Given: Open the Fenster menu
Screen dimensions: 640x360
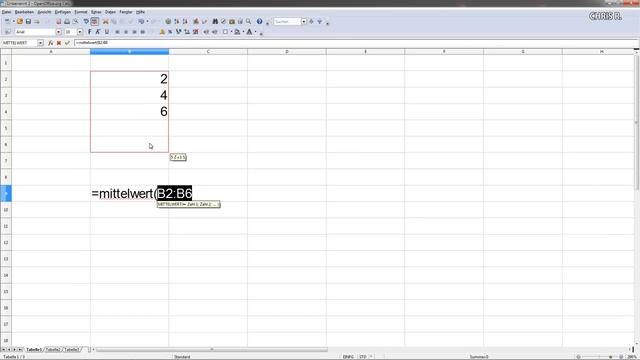Looking at the screenshot, I should point(126,12).
